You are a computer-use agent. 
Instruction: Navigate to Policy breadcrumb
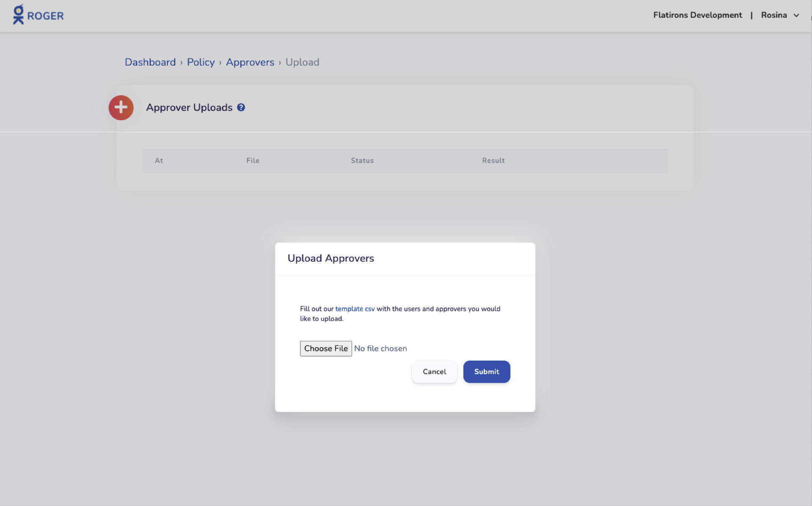click(201, 62)
